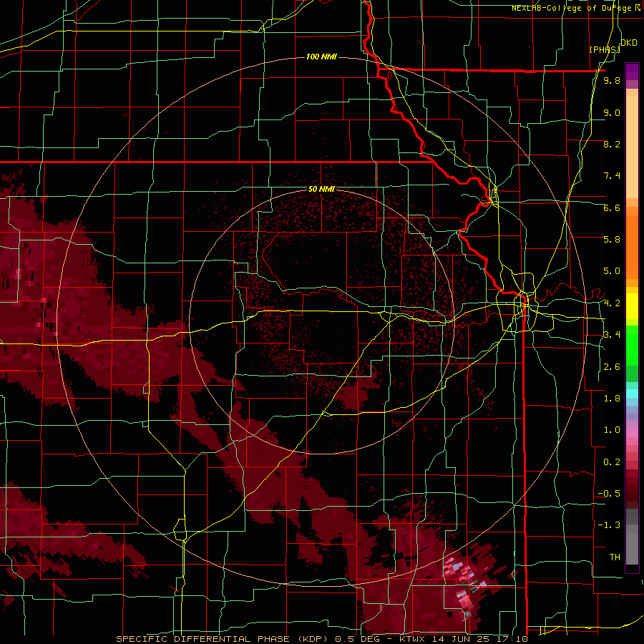The image size is (644, 644).
Task: Pick the cyan segment of the color scale
Action: tap(632, 394)
